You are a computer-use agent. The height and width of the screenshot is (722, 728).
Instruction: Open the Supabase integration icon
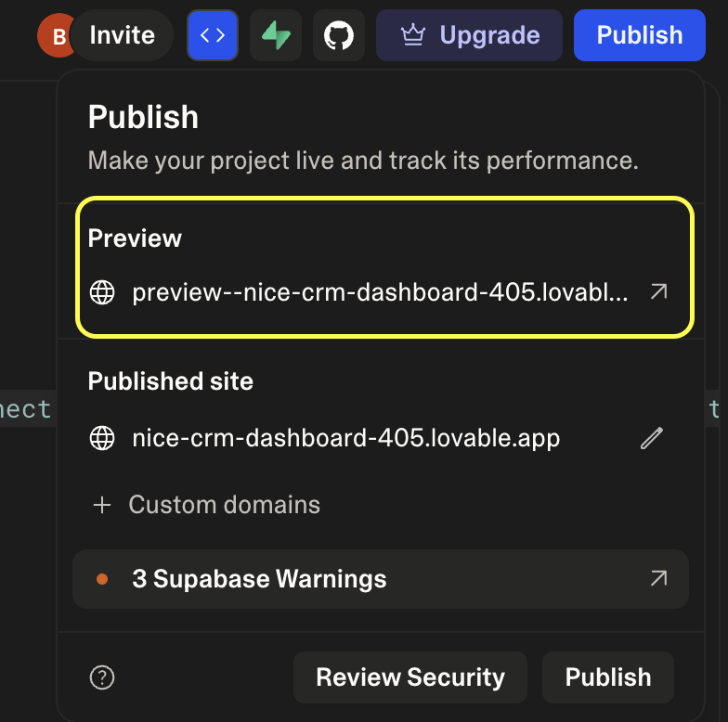(x=276, y=35)
